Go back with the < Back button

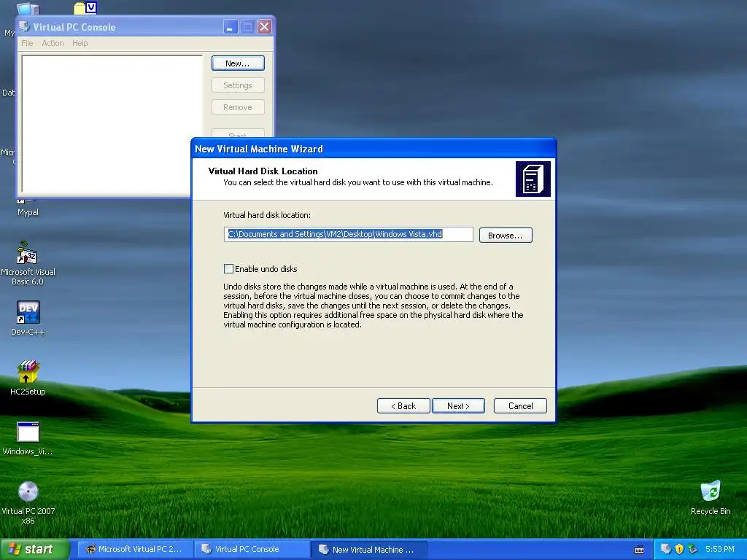(403, 405)
